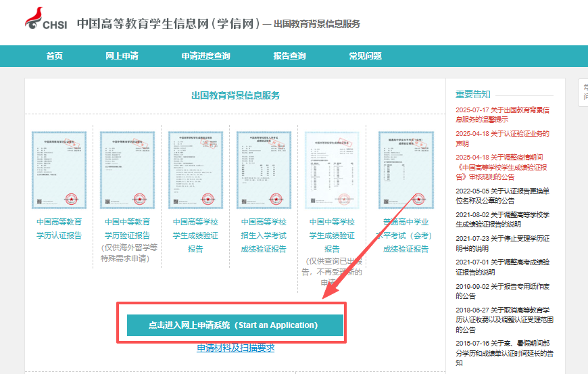
Task: Open 2022-05-05 认证报告更换单位名称 notice
Action: coord(502,196)
